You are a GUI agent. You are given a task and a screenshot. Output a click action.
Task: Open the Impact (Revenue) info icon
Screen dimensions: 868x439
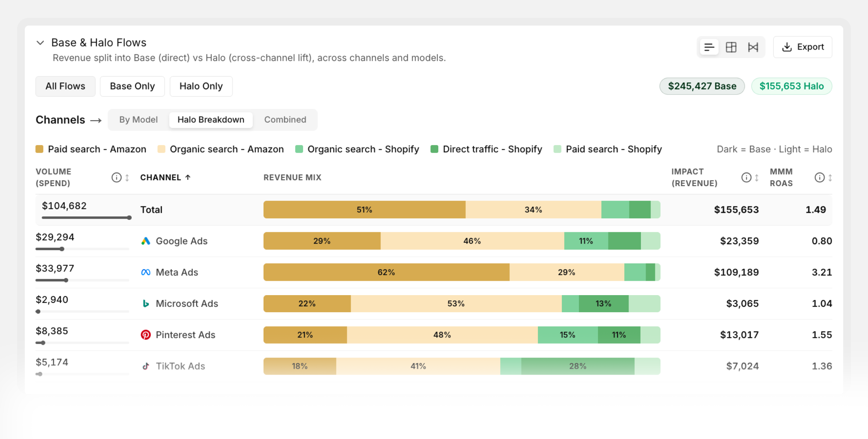[x=746, y=178]
